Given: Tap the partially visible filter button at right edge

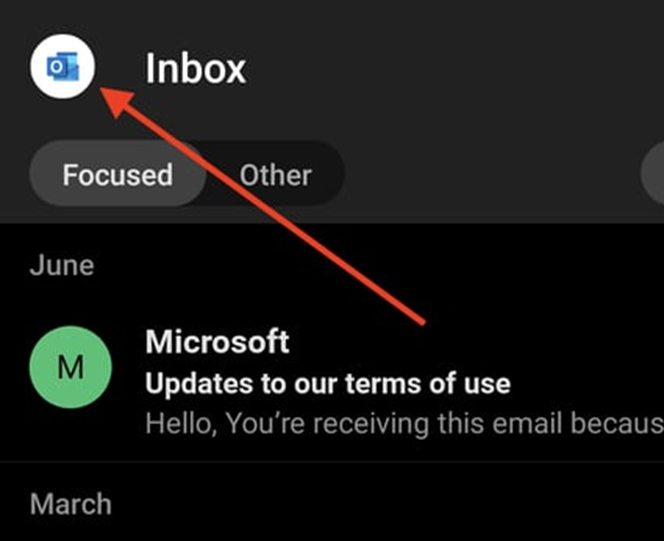Looking at the screenshot, I should (653, 174).
